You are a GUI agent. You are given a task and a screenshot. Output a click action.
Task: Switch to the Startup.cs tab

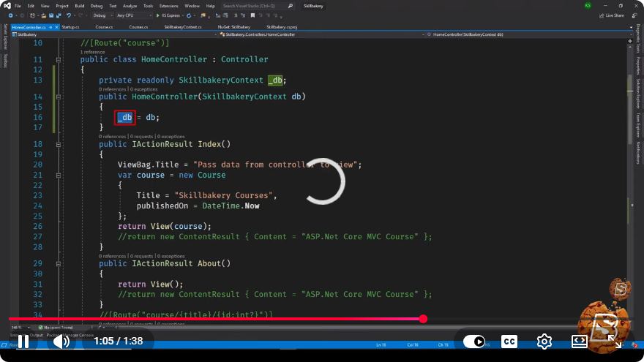click(70, 27)
